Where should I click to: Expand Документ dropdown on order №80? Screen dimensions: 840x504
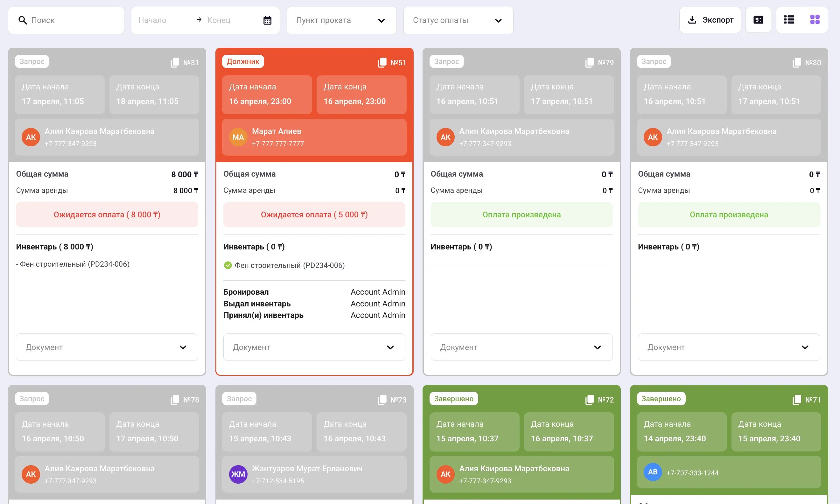[729, 347]
